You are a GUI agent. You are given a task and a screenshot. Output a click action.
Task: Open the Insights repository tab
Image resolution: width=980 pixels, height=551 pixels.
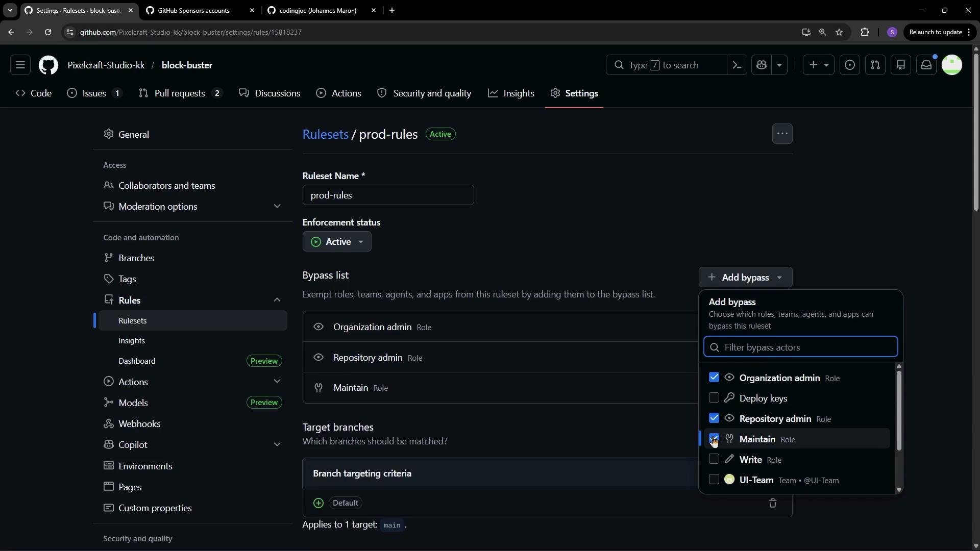tap(511, 93)
